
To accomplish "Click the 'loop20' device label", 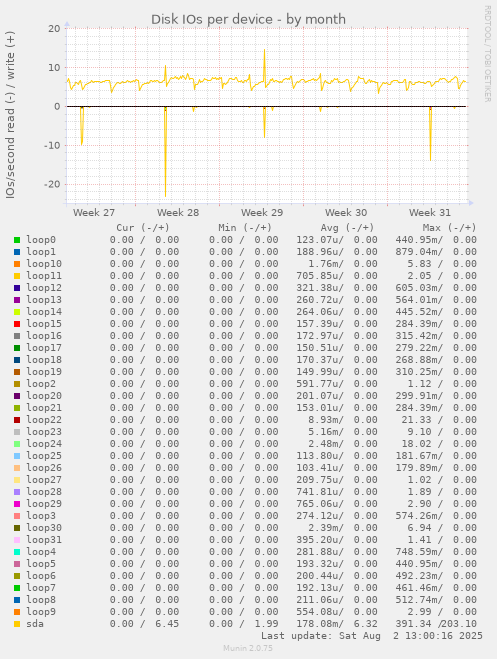I will tap(44, 395).
